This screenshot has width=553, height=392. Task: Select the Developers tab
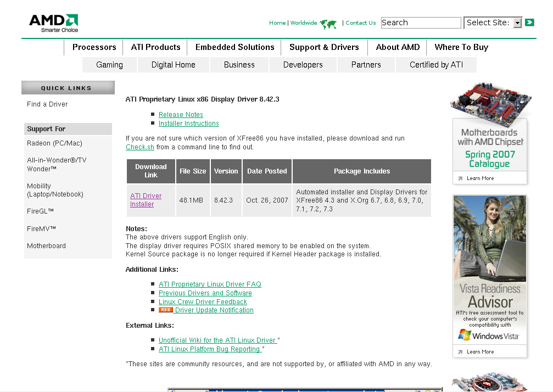pos(303,65)
